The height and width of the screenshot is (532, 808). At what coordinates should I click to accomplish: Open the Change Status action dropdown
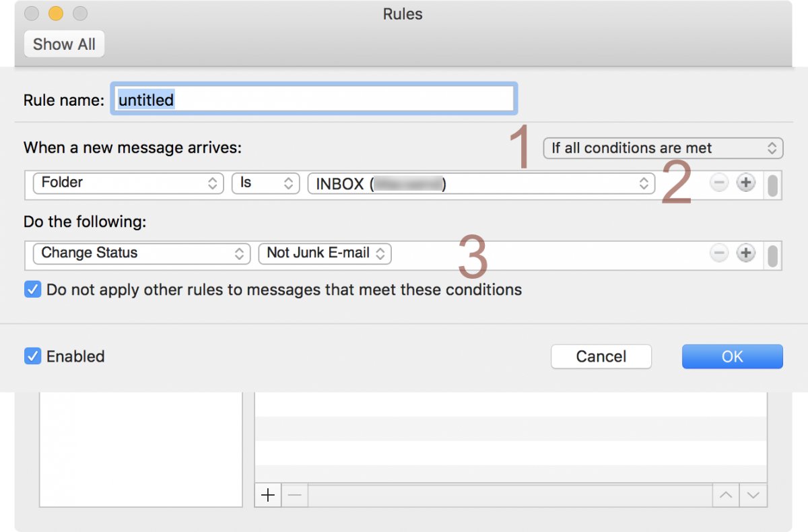pyautogui.click(x=141, y=253)
